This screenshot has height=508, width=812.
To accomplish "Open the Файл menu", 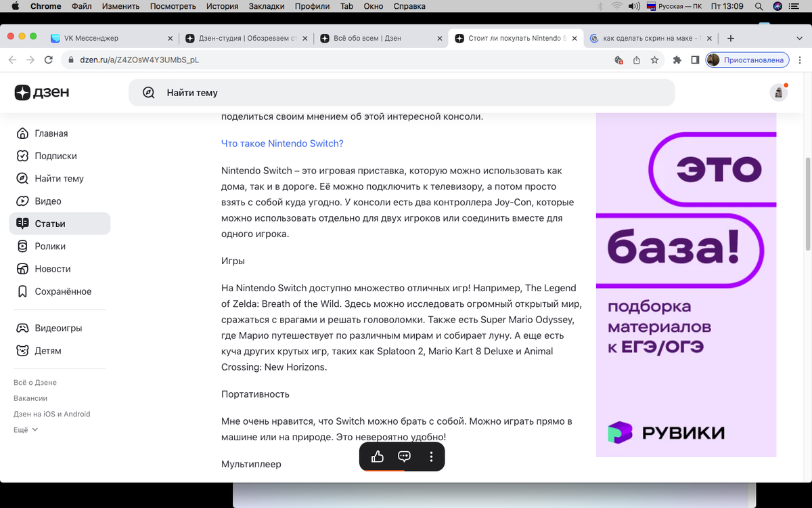I will pos(81,6).
